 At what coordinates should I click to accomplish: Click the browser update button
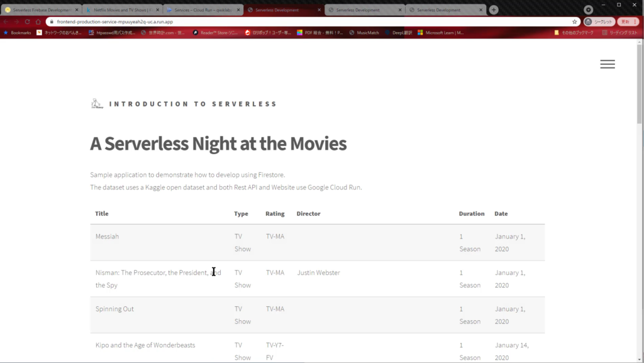tap(627, 21)
